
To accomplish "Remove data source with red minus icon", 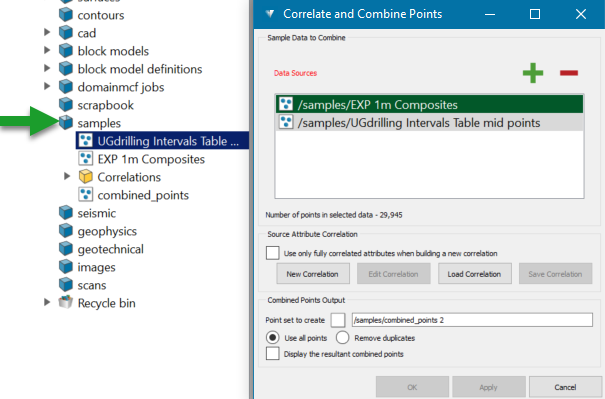I will coord(569,73).
